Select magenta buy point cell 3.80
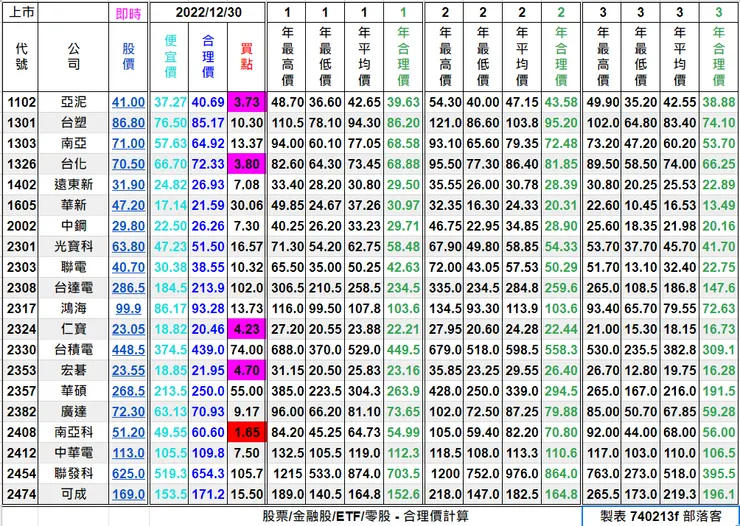Image resolution: width=740 pixels, height=526 pixels. click(x=247, y=164)
